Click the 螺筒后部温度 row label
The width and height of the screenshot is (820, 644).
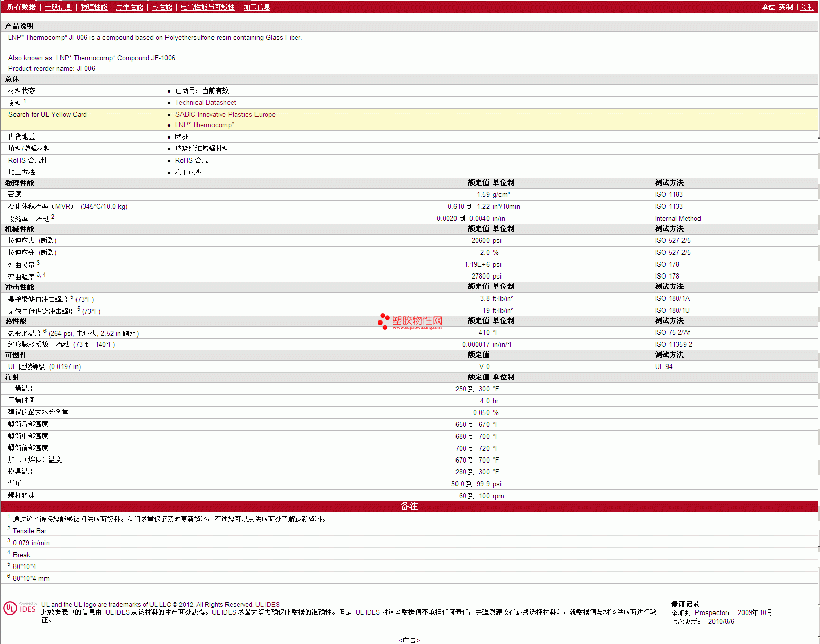click(x=28, y=424)
